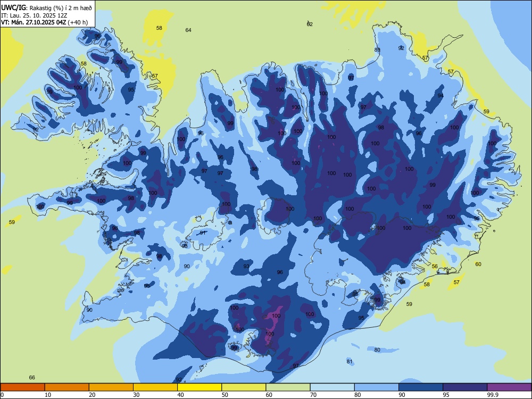
Task: Click the map value '64' north of the coast
Action: (x=188, y=30)
